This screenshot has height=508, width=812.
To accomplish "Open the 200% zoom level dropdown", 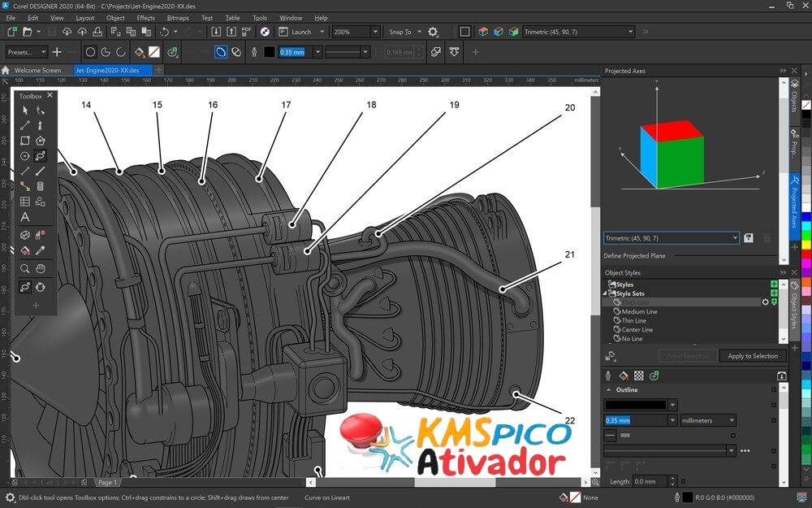I will tap(375, 32).
